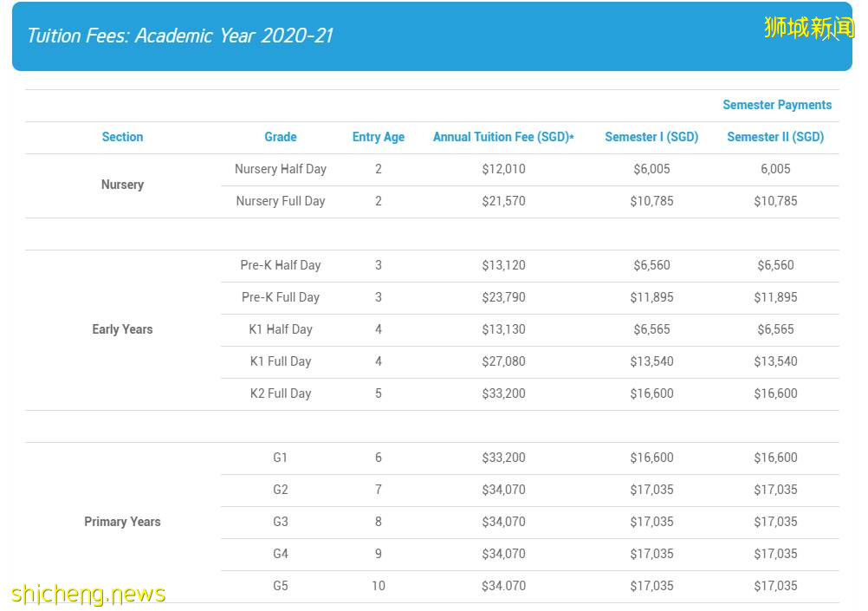Select the Semester II (SGD) column header
This screenshot has width=868, height=611.
pos(774,137)
